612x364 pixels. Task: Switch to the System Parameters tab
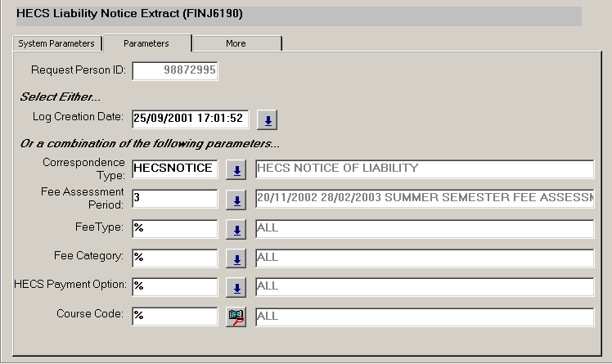[56, 43]
